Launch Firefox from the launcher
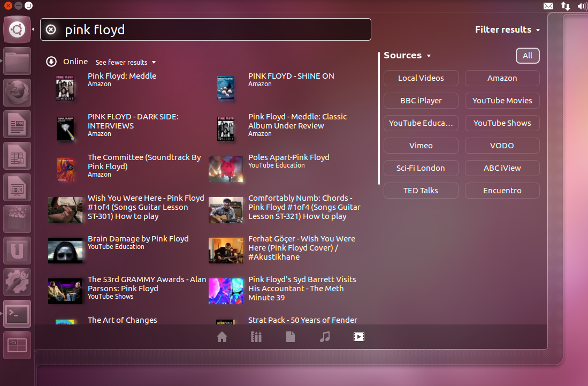This screenshot has height=386, width=588. pos(17,93)
